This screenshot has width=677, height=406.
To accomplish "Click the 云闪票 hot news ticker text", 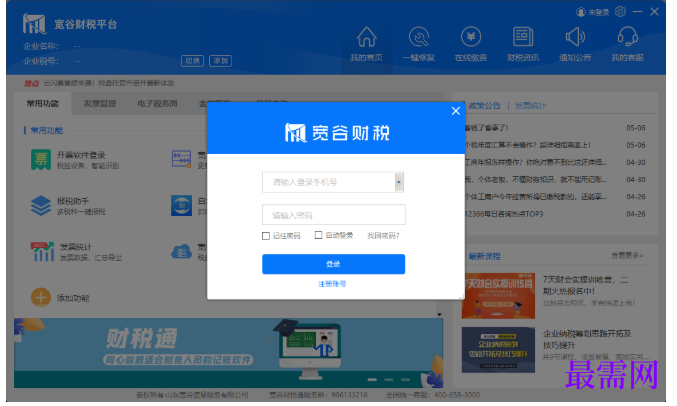I will click(108, 83).
